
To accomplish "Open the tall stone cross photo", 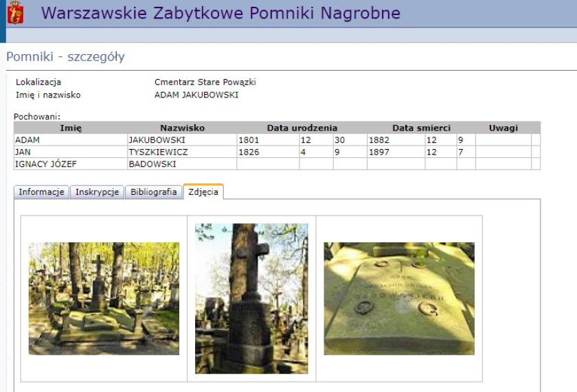I will coord(251,298).
